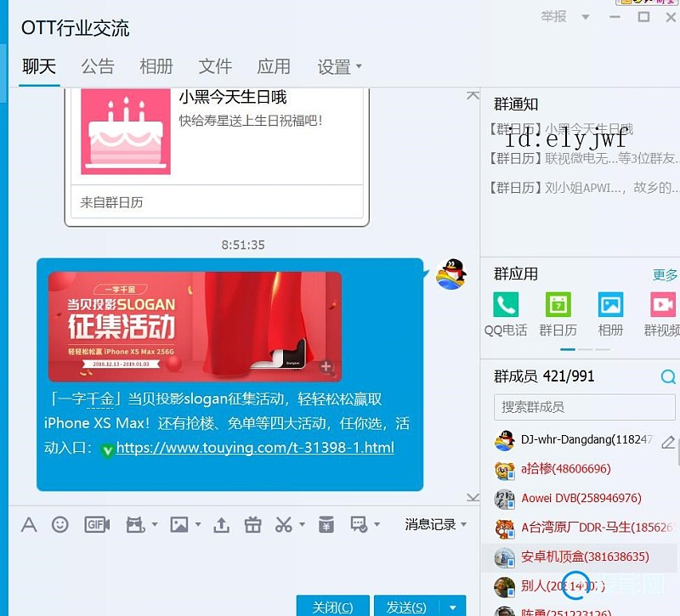Click the plus magnify icon on promo image
680x616 pixels.
click(x=326, y=367)
